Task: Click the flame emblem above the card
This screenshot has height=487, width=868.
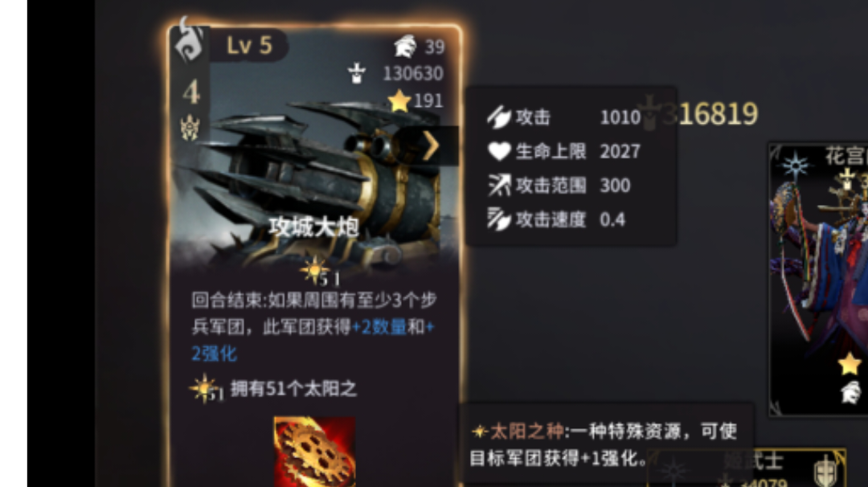Action: (x=190, y=39)
